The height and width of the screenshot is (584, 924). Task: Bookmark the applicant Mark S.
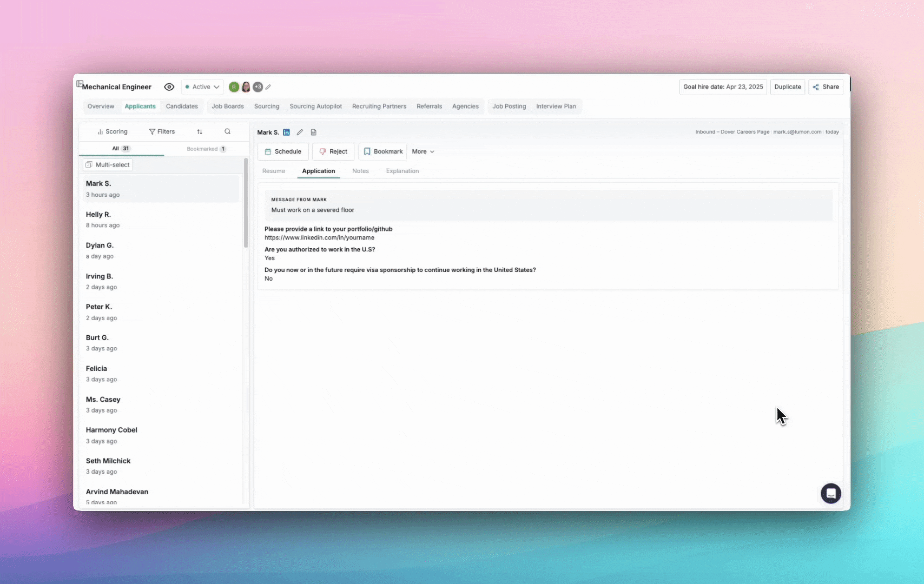382,152
